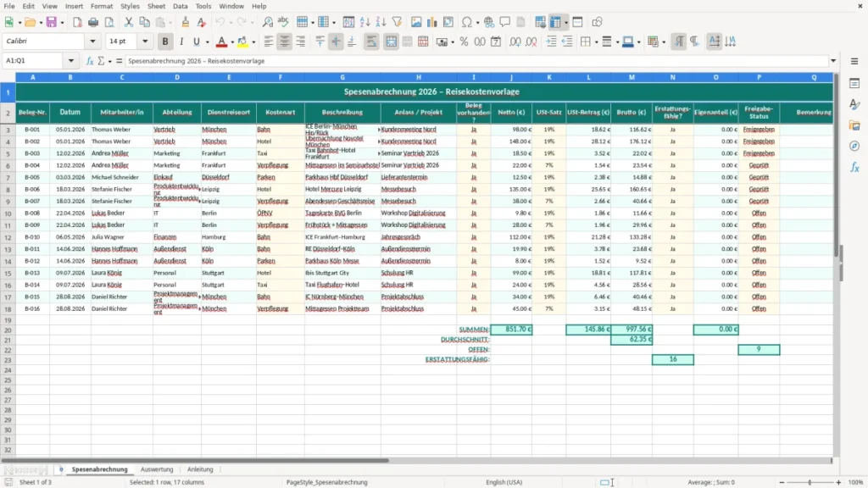Open the Format menu
This screenshot has height=488, width=868.
click(102, 6)
